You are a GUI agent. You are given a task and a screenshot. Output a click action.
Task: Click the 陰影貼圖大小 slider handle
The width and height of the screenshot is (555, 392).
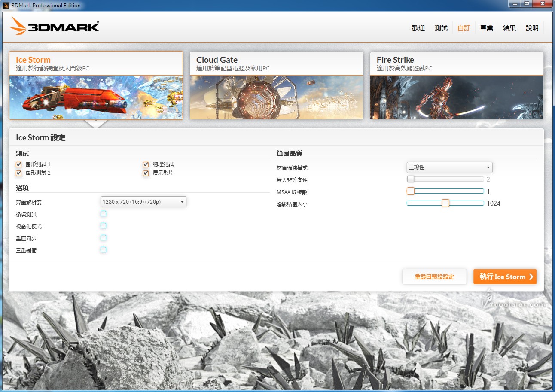(x=445, y=203)
